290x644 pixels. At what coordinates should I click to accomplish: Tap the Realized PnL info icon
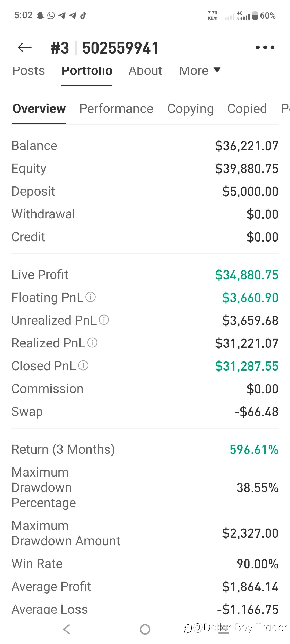coord(92,343)
